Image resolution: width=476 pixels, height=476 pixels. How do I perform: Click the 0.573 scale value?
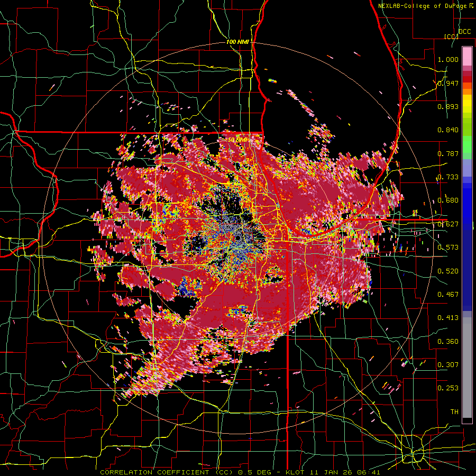tap(448, 248)
